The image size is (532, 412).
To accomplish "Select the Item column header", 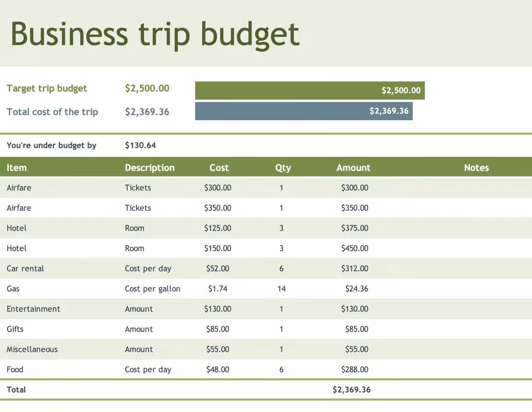I will tap(16, 167).
